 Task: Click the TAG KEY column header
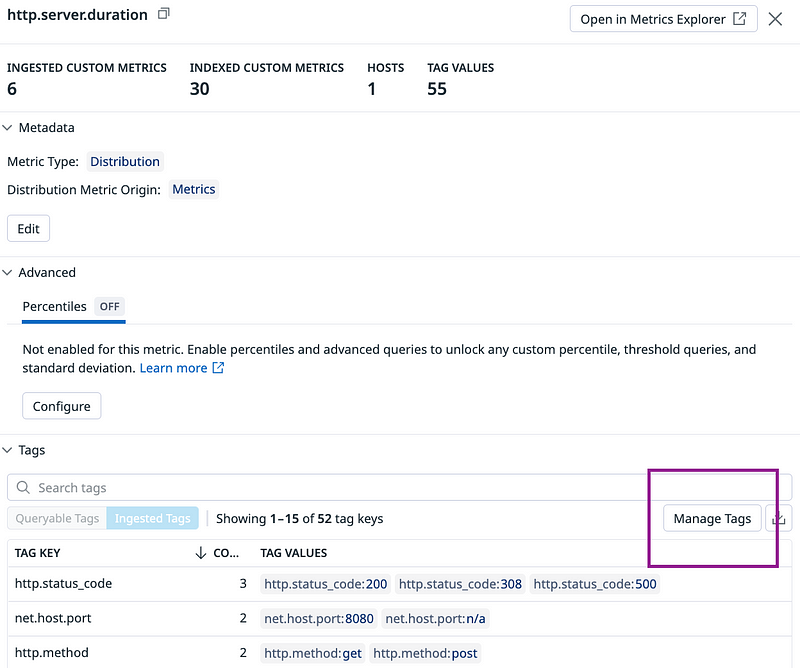coord(38,553)
